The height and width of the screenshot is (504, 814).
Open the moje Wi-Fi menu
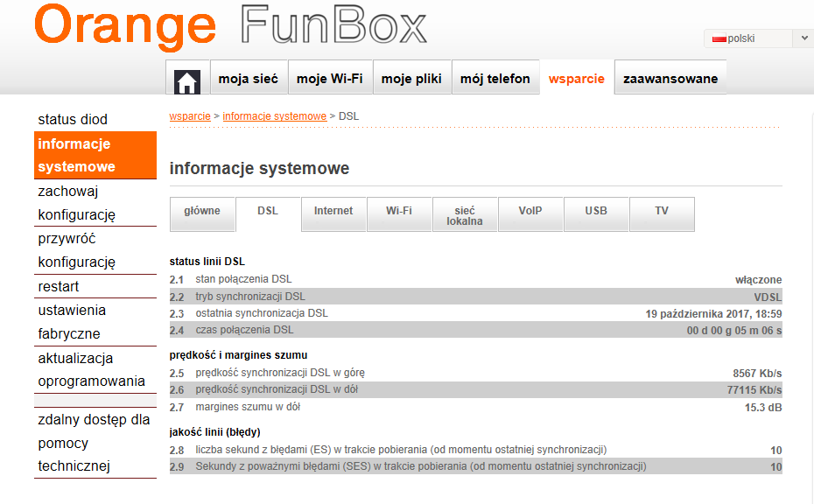[x=330, y=79]
